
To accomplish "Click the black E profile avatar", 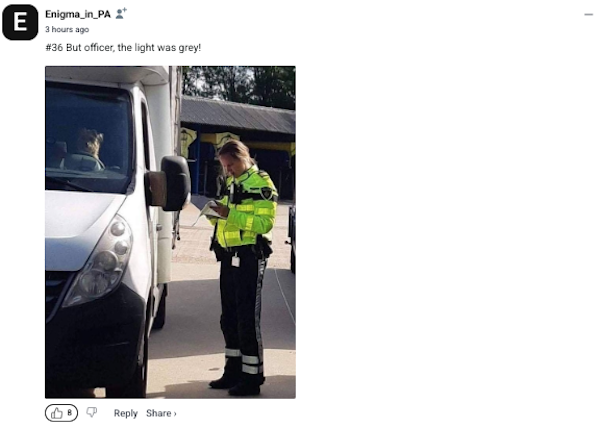I will point(20,22).
